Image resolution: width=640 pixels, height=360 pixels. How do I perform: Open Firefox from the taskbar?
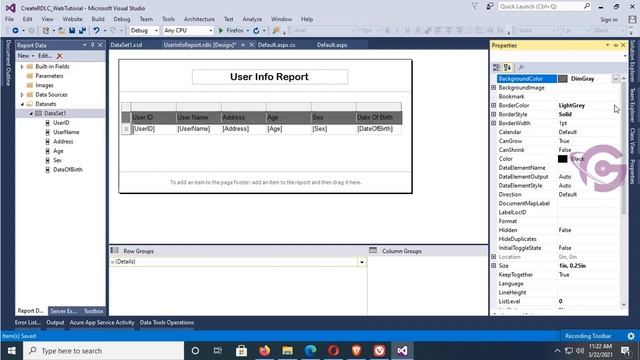coord(264,351)
